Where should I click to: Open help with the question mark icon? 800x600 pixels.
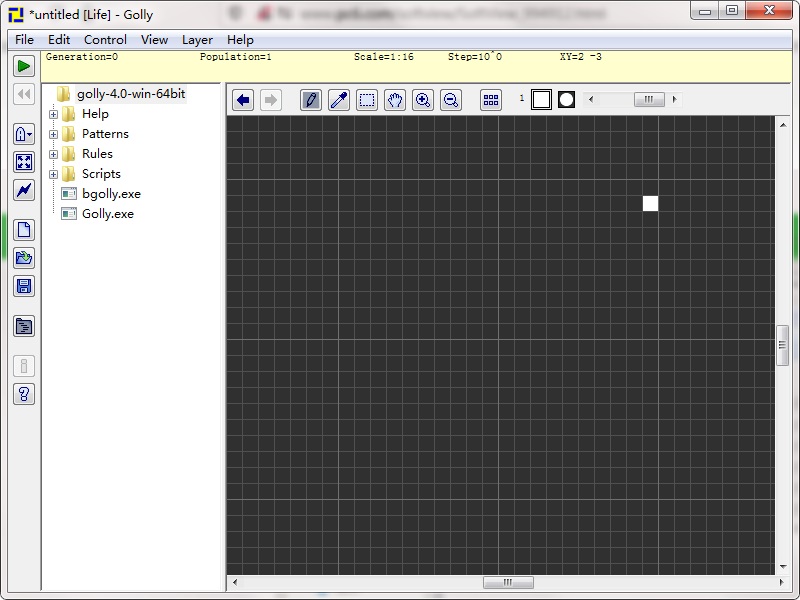click(24, 394)
